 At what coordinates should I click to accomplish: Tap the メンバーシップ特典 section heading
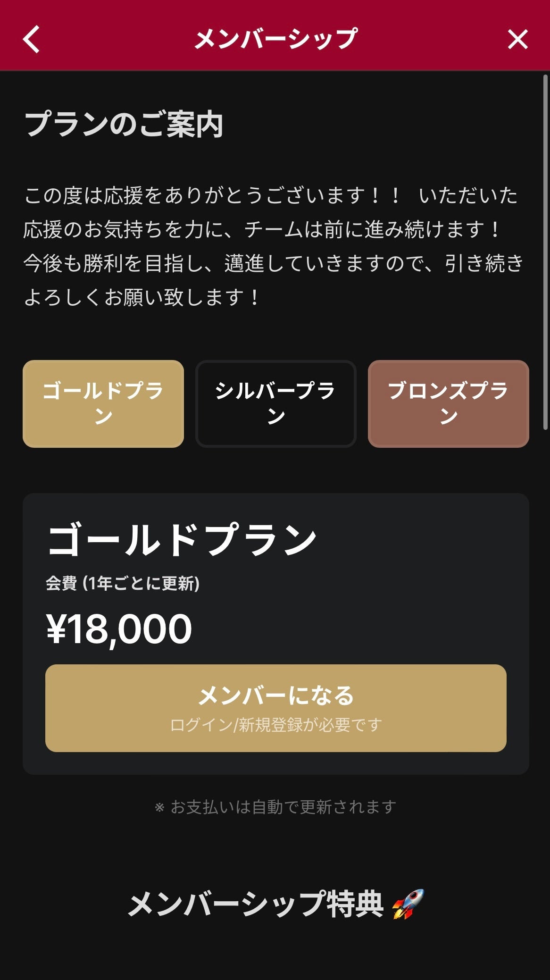255,905
